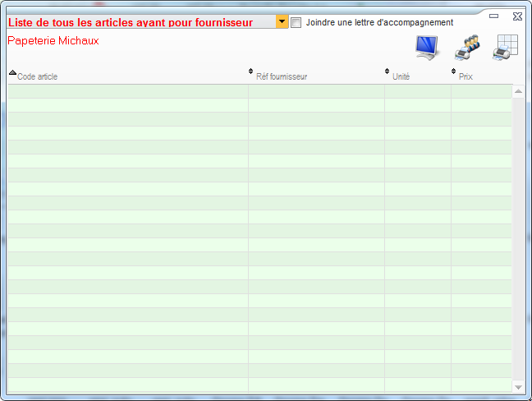Click the scrollbar up arrow
Image resolution: width=532 pixels, height=401 pixels.
(518, 91)
